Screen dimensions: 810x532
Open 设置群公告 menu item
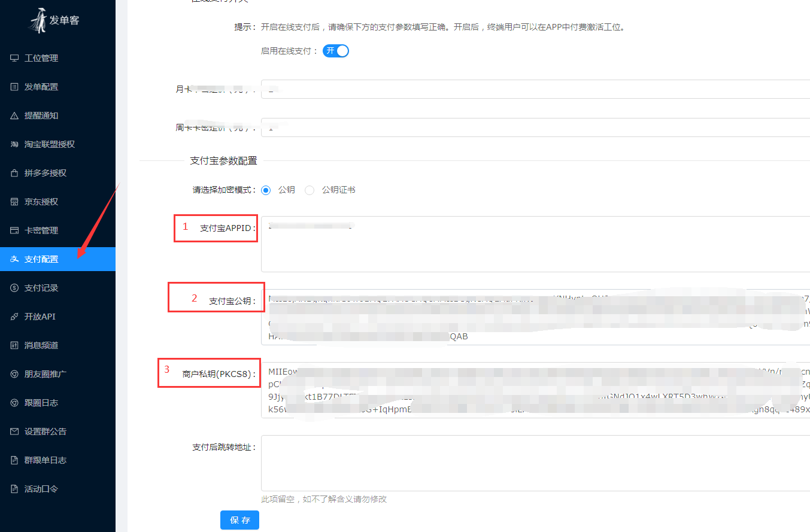[x=57, y=431]
